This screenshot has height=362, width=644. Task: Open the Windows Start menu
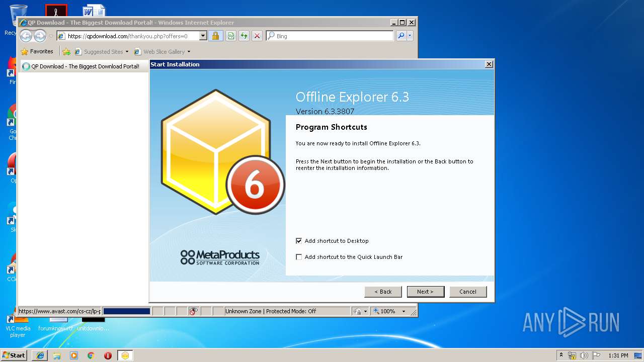click(14, 355)
